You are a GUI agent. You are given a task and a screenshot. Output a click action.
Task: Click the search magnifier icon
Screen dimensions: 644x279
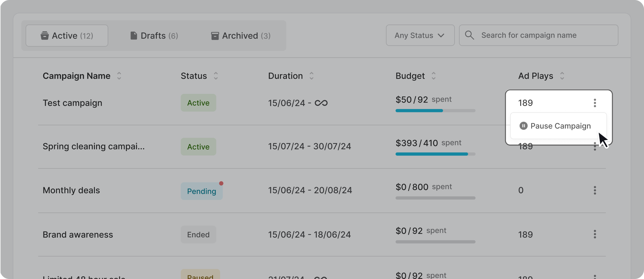pos(469,35)
